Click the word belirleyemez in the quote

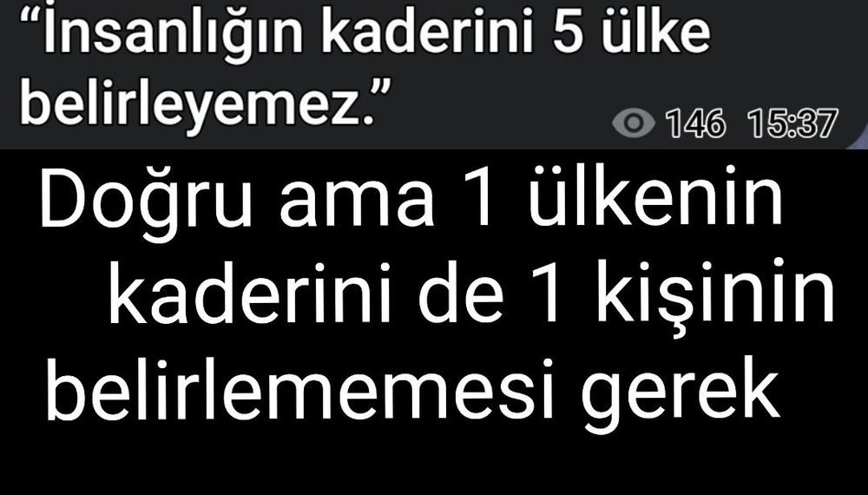188,103
